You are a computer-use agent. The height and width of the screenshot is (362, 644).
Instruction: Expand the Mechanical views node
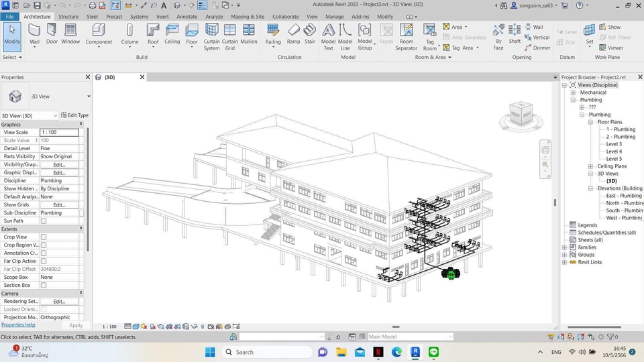coord(573,93)
